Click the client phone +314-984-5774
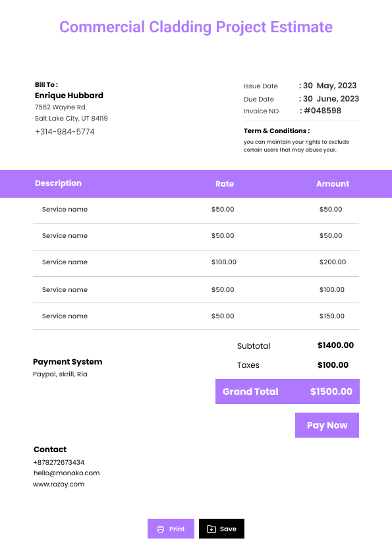The height and width of the screenshot is (555, 392). pyautogui.click(x=65, y=132)
